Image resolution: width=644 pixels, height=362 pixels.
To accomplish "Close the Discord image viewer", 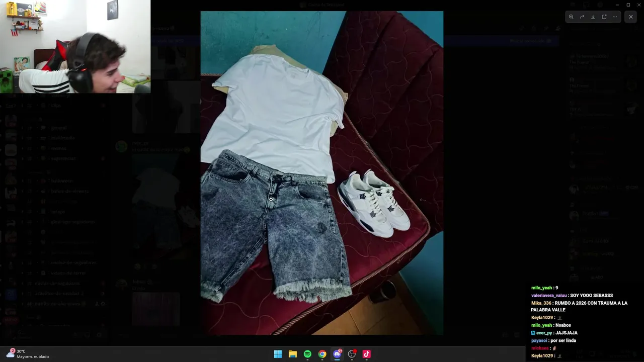I will pyautogui.click(x=631, y=17).
